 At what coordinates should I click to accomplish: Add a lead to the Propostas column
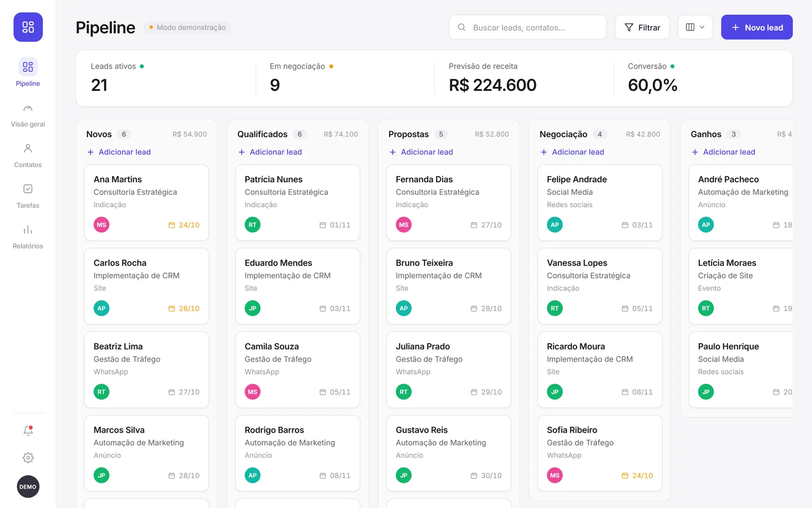coord(421,152)
